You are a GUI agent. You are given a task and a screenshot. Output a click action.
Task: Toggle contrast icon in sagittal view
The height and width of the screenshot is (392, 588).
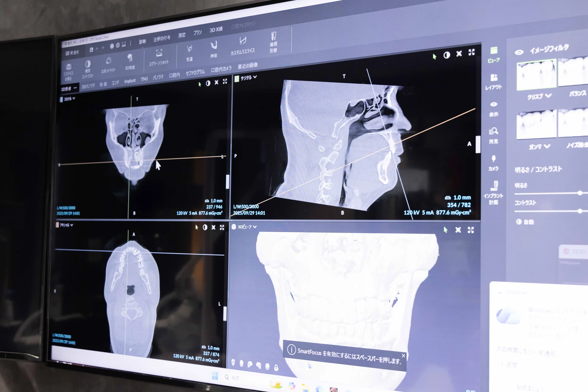pyautogui.click(x=447, y=55)
